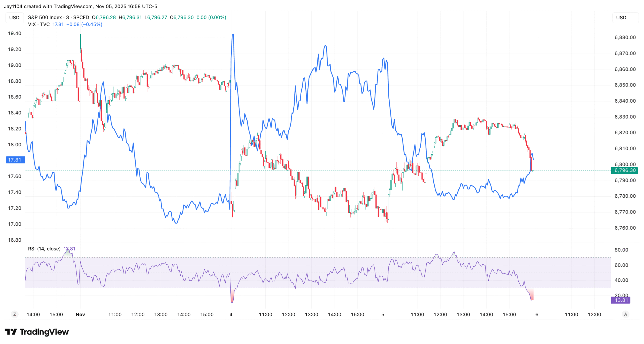Click the date marker 6 on the time axis
The height and width of the screenshot is (344, 644).
(537, 314)
